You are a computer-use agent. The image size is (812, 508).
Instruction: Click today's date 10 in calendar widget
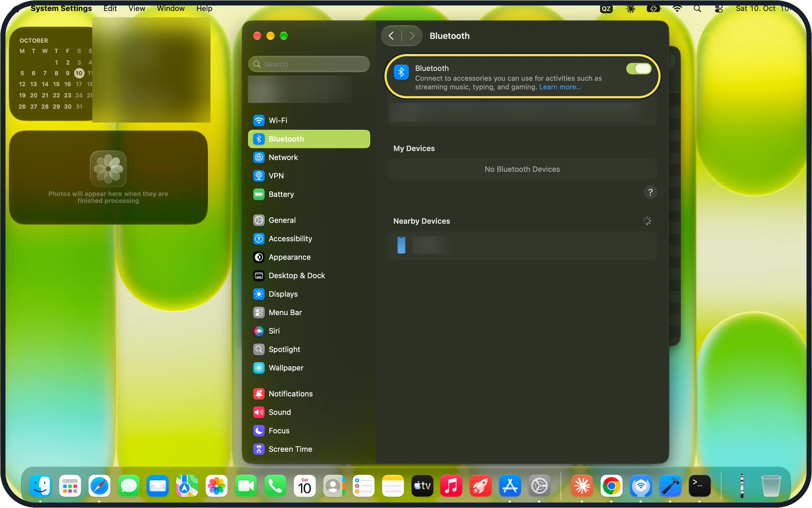coord(79,73)
